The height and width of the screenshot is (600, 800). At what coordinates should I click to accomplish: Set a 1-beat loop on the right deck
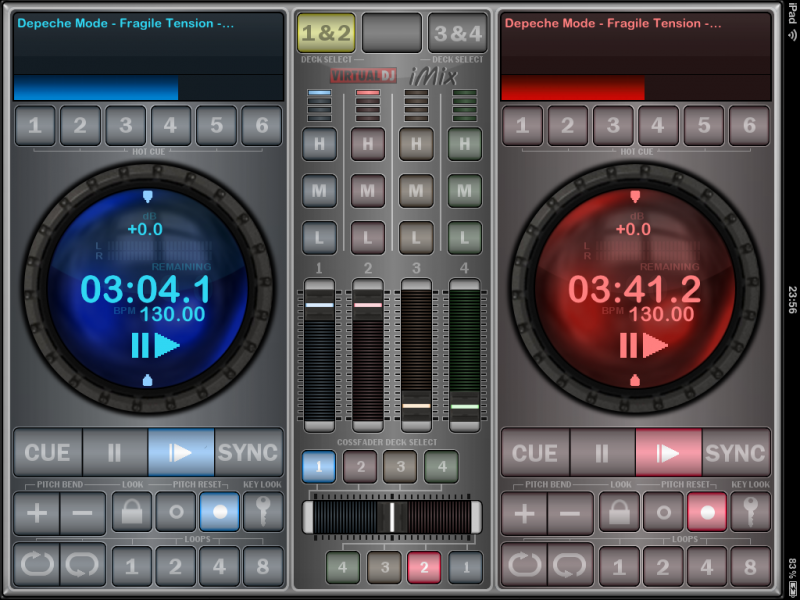tap(619, 566)
